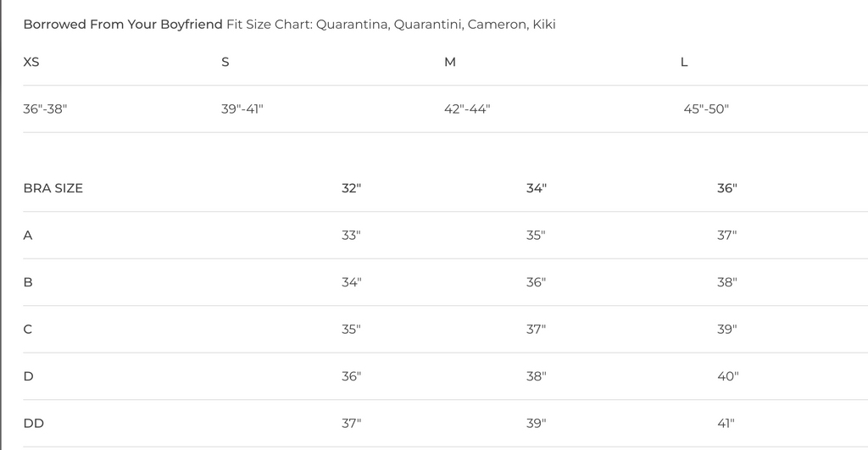Select the 40" cell in row D
868x450 pixels.
(727, 376)
